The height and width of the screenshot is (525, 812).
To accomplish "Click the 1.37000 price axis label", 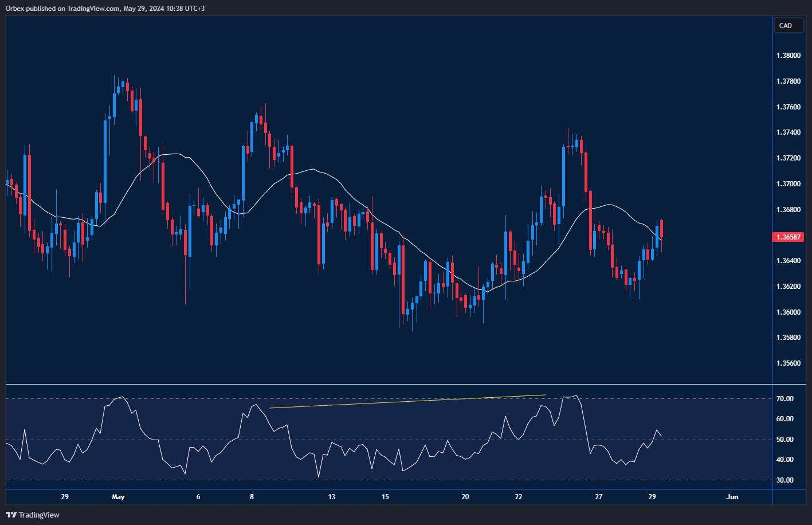I will (788, 184).
